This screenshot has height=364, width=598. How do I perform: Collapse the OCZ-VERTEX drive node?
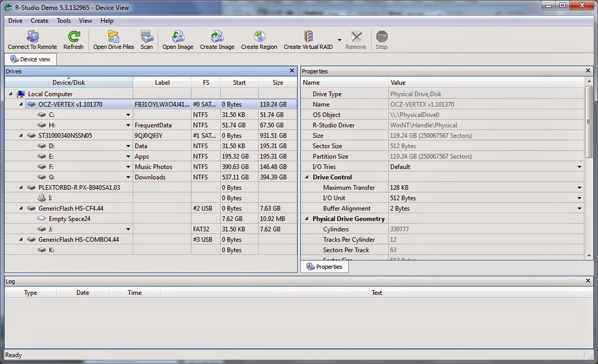[x=21, y=104]
